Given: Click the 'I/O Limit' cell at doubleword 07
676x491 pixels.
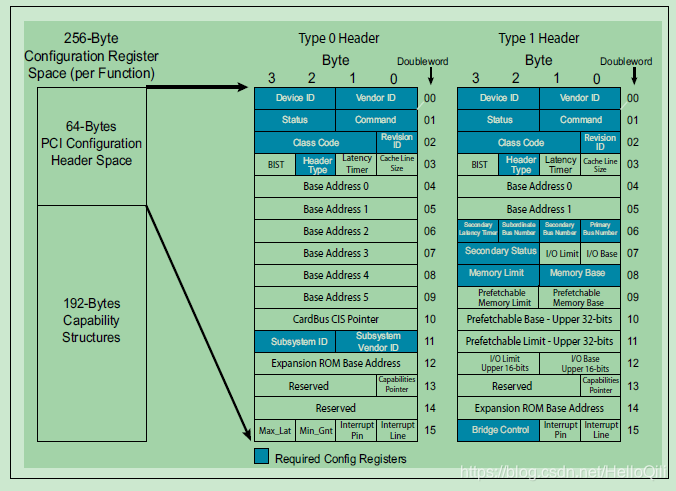Looking at the screenshot, I should pos(560,253).
